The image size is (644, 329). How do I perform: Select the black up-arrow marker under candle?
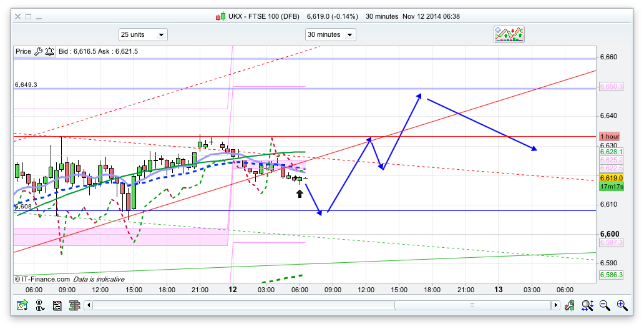[x=300, y=194]
